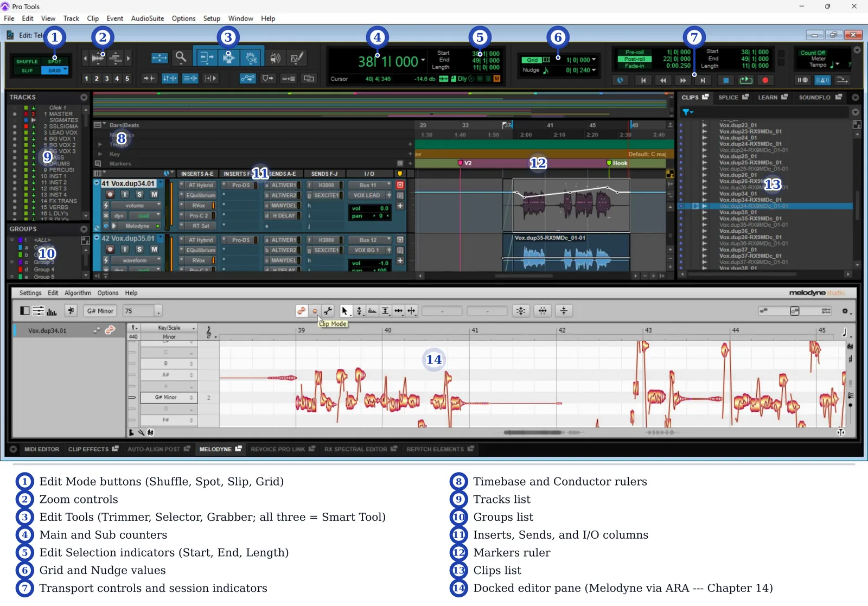Click the Fast Forward transport button
Screen dimensions: 868x606
pos(683,80)
